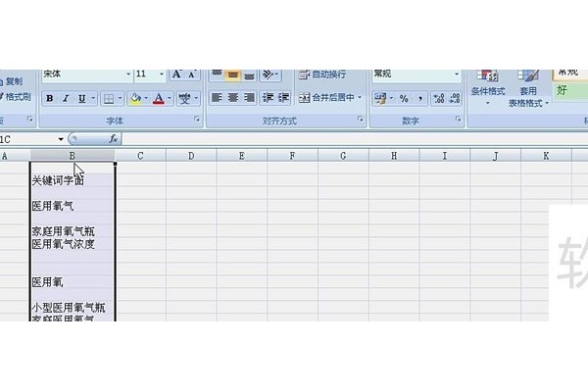The image size is (588, 392).
Task: Open the font size 11 dropdown
Action: coord(162,73)
